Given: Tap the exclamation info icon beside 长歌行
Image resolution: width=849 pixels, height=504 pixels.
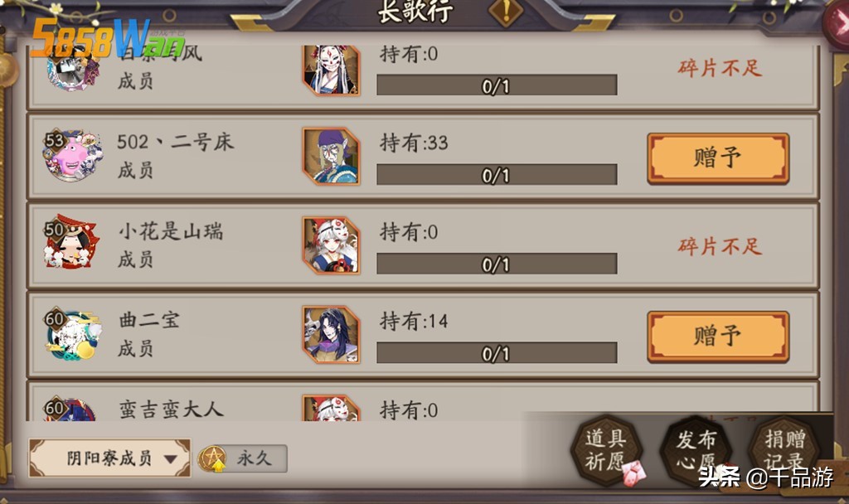Looking at the screenshot, I should tap(505, 10).
